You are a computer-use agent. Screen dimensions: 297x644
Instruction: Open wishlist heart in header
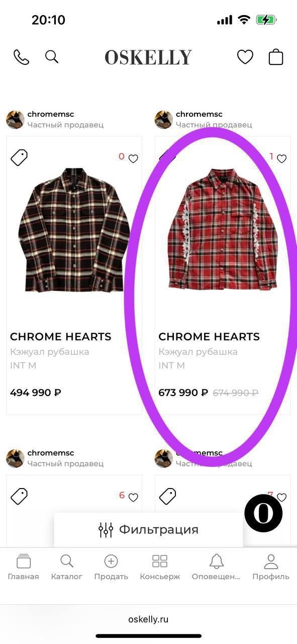245,57
